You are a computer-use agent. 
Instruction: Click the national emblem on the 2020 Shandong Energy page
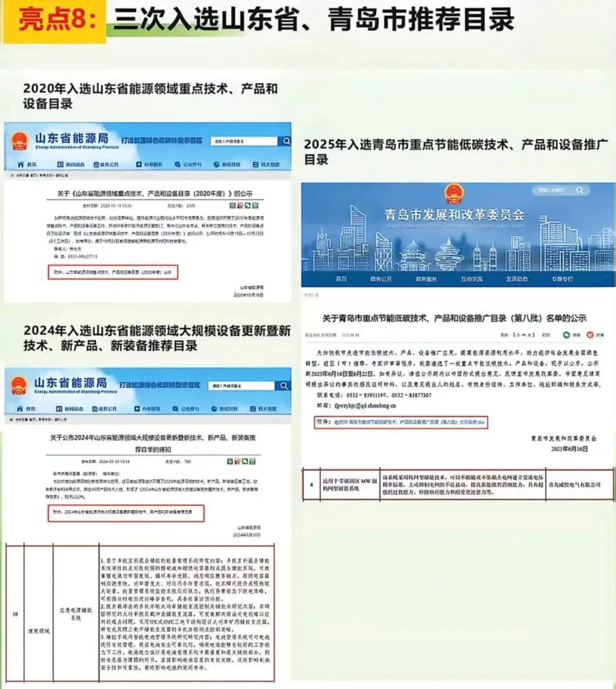(20, 140)
